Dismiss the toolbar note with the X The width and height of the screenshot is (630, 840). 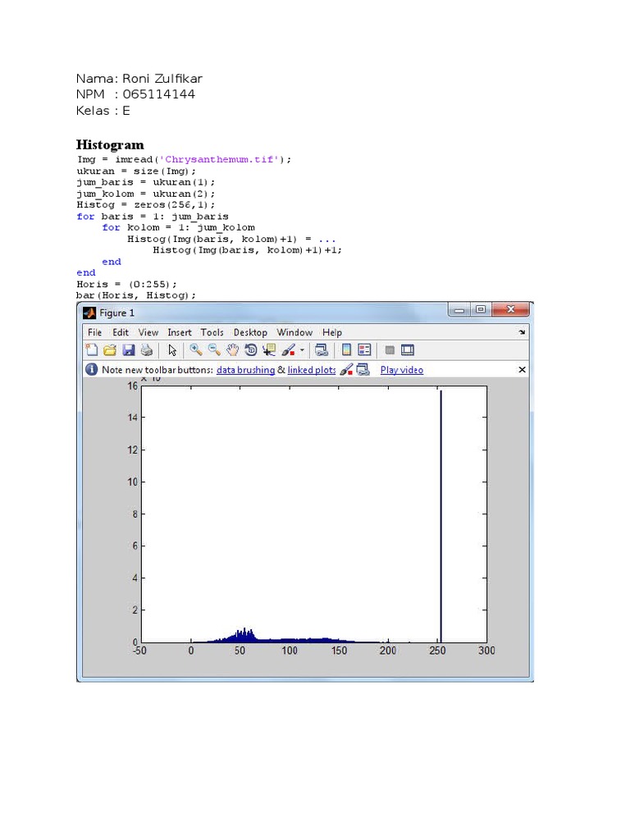point(522,370)
